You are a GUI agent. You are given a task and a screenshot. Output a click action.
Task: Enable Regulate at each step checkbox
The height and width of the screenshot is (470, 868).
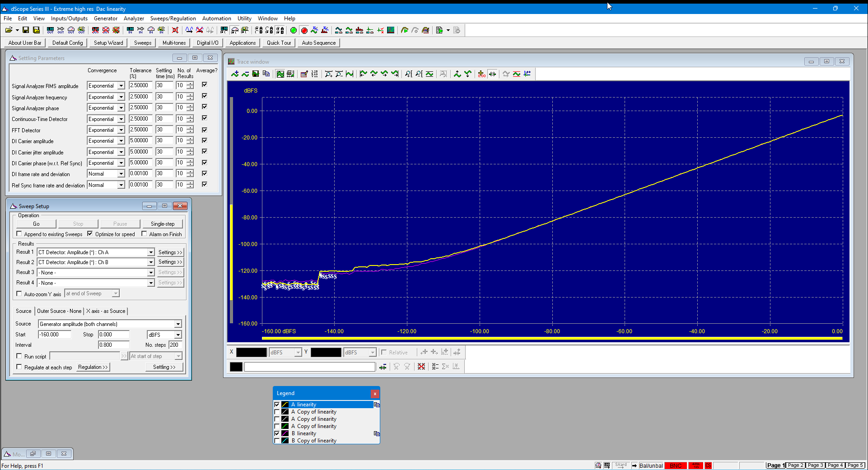(19, 367)
